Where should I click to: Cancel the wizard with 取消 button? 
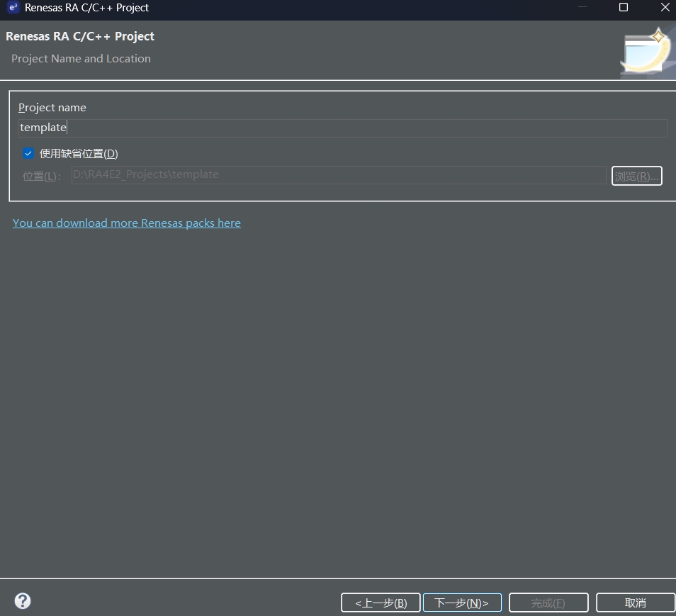click(x=635, y=603)
